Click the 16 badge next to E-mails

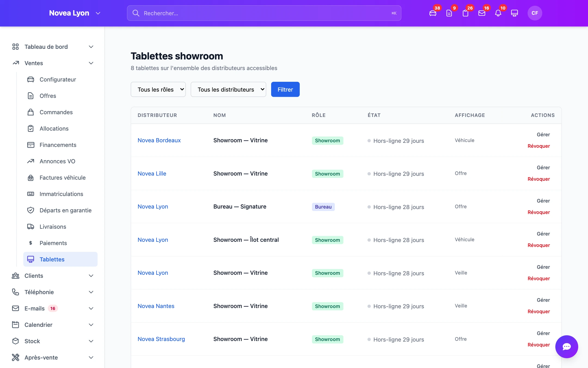[x=53, y=308]
